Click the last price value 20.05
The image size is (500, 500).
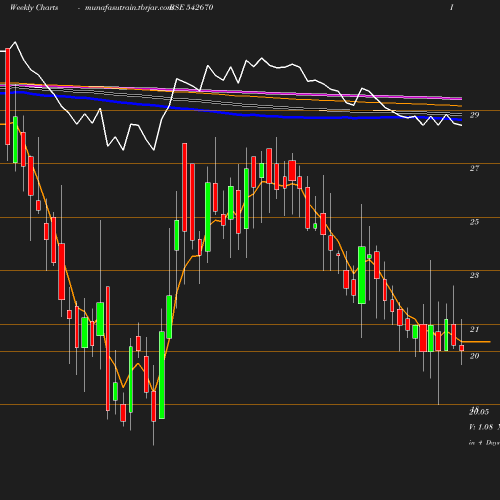(x=479, y=412)
